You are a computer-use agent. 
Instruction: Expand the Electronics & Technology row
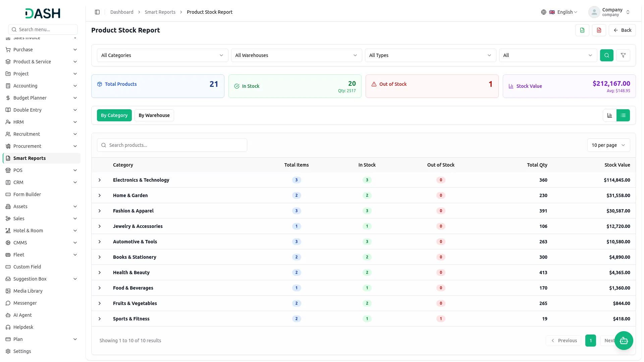(x=100, y=180)
